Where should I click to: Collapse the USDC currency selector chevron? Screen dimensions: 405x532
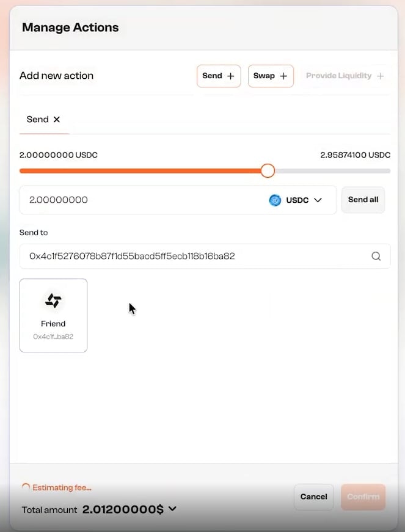click(x=316, y=200)
